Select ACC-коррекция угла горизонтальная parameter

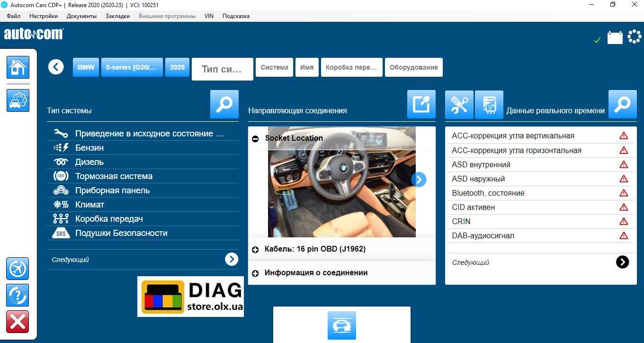[x=541, y=150]
